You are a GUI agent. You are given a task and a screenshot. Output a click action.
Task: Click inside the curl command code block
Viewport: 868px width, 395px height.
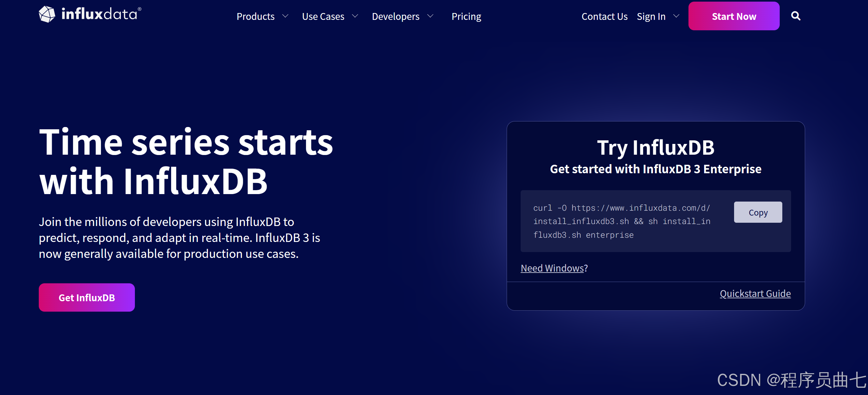tap(621, 221)
